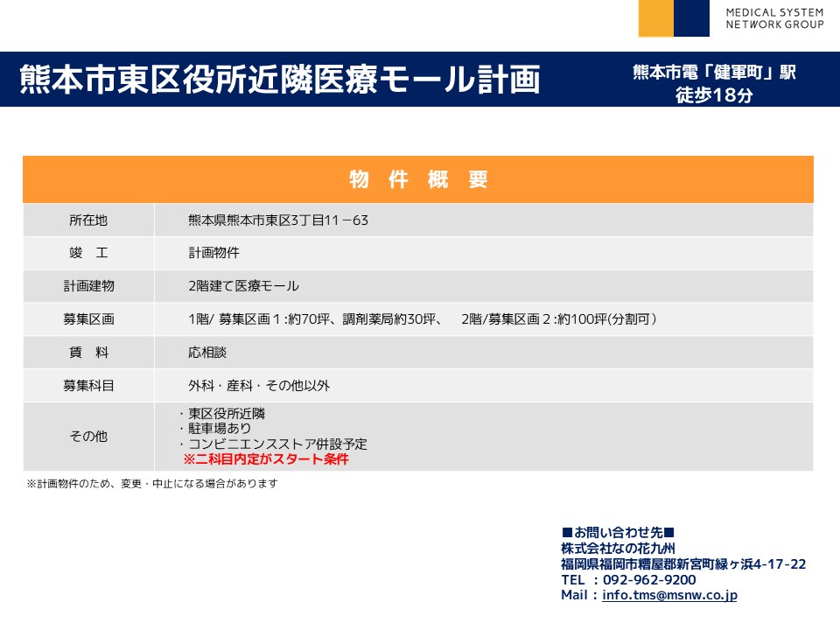Screen dimensions: 840x630
Task: Select the 募集科目 row label
Action: [x=87, y=385]
